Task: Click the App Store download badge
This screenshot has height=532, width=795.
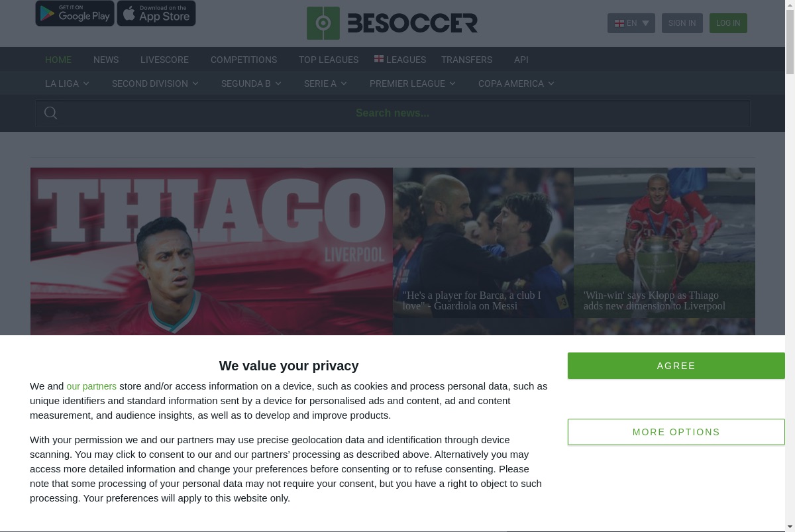Action: click(x=156, y=13)
